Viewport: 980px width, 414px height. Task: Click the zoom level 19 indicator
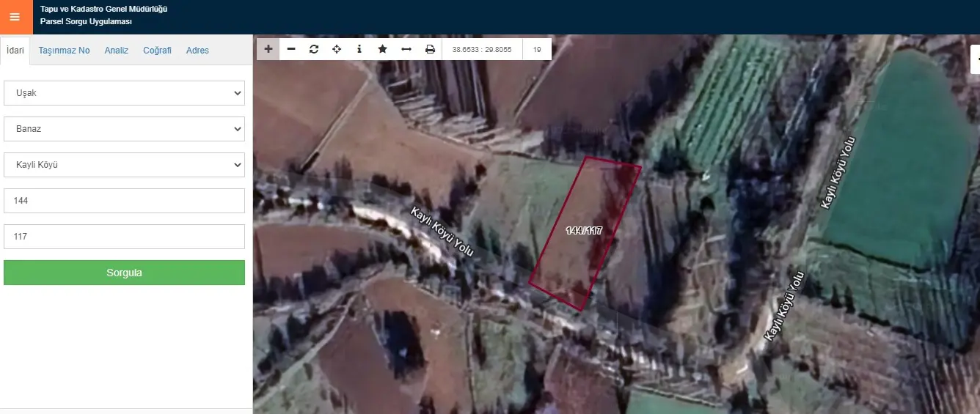pos(537,50)
